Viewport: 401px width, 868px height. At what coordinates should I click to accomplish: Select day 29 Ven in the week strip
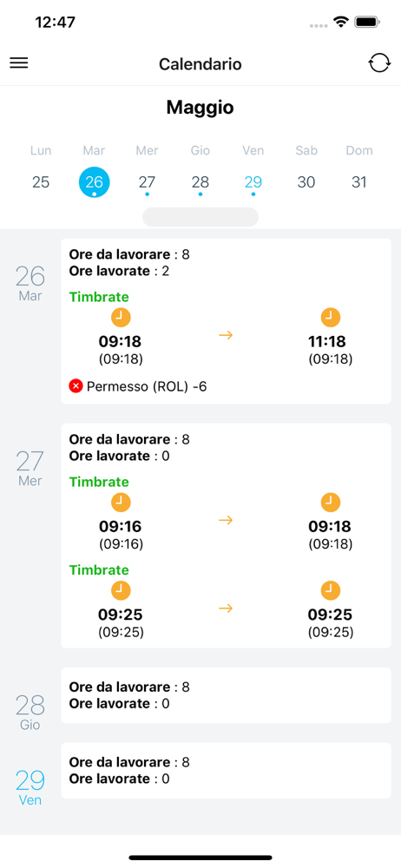coord(253,182)
